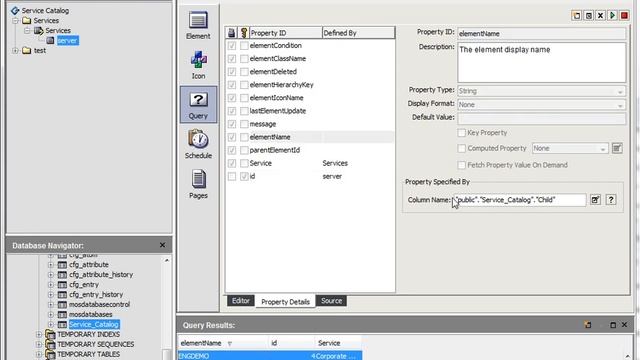Open the Pages section
The width and height of the screenshot is (640, 360).
[198, 184]
